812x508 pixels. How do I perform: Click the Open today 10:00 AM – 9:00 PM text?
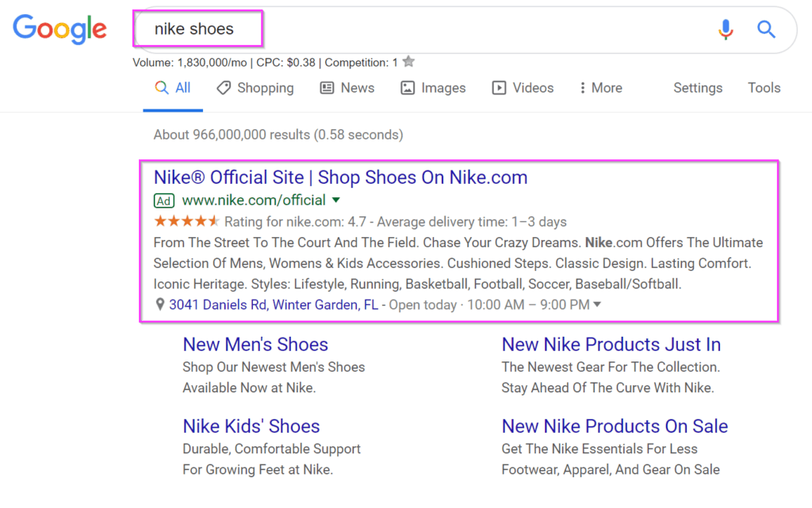pyautogui.click(x=488, y=304)
